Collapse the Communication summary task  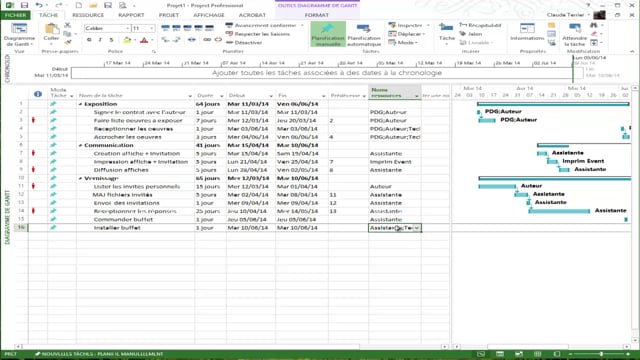[x=80, y=145]
